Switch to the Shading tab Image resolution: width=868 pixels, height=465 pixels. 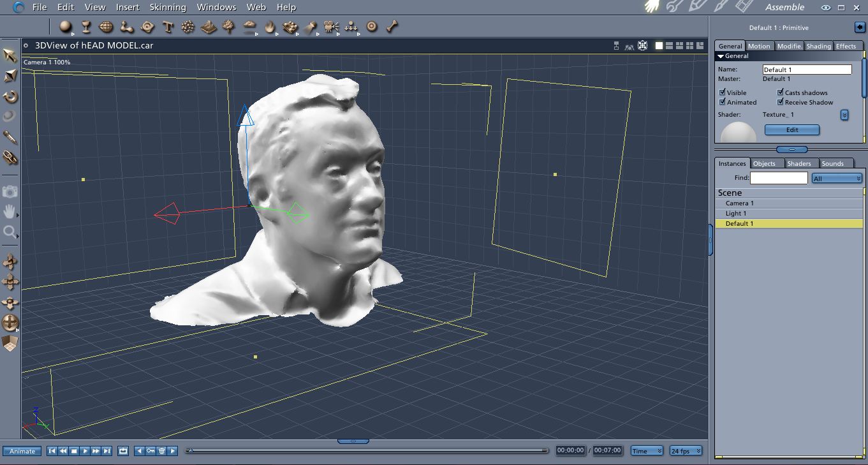click(818, 46)
